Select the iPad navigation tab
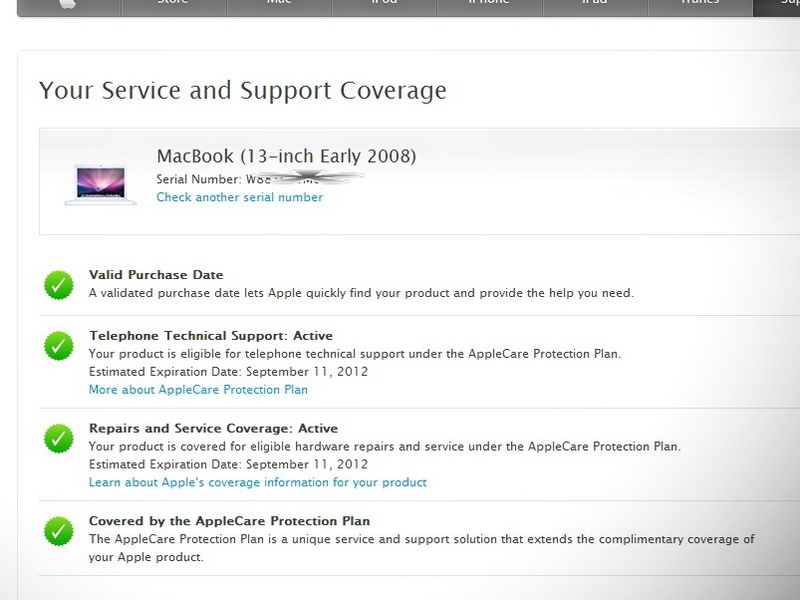The height and width of the screenshot is (600, 800). (x=594, y=5)
